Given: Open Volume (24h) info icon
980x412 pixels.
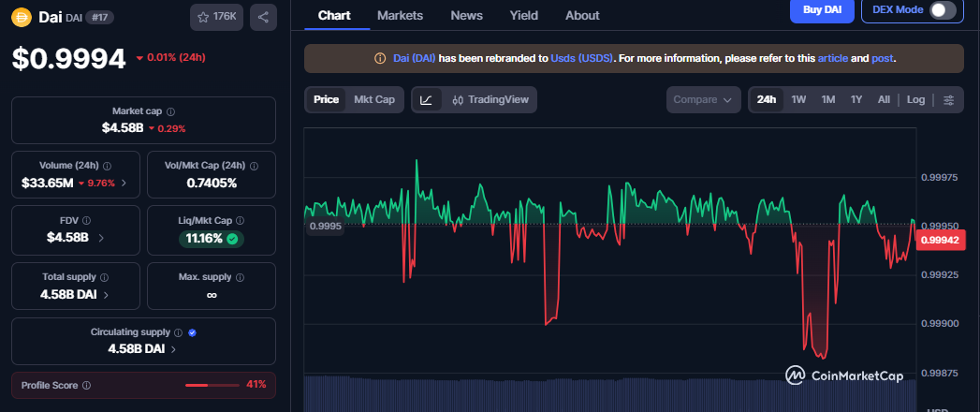Looking at the screenshot, I should click(x=107, y=166).
